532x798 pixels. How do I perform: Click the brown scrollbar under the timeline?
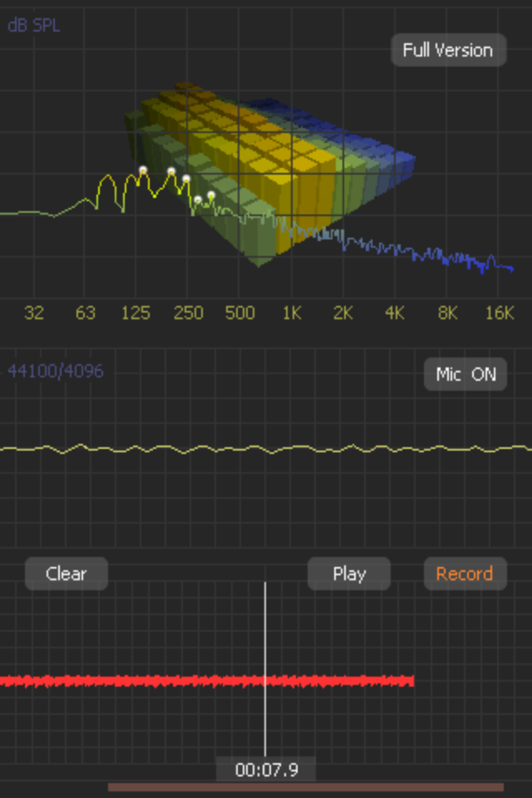[305, 787]
